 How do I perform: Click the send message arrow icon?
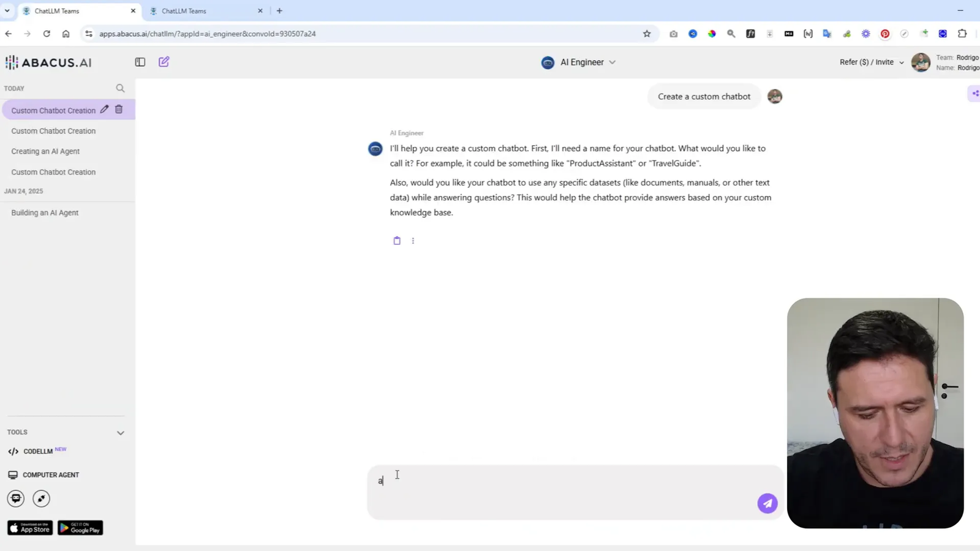click(x=767, y=503)
